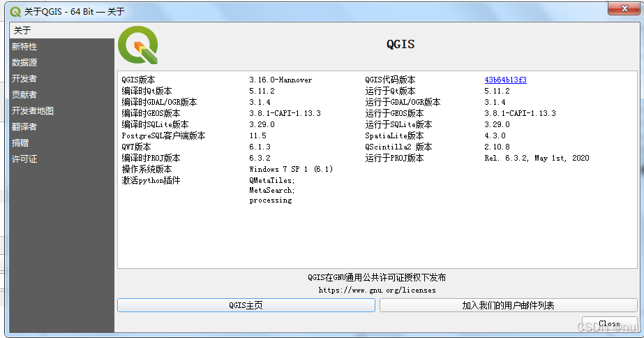Click QGIS version value 3.16.0-Hannover

click(x=280, y=80)
